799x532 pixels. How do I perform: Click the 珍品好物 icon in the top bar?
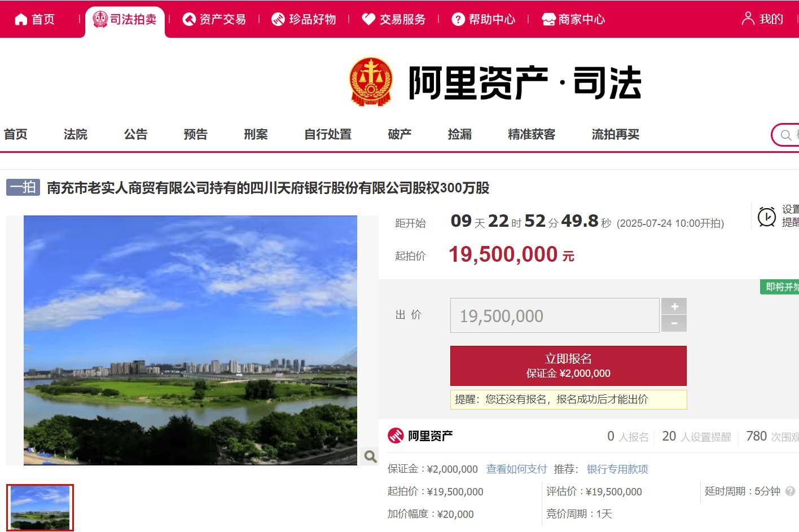(x=278, y=19)
